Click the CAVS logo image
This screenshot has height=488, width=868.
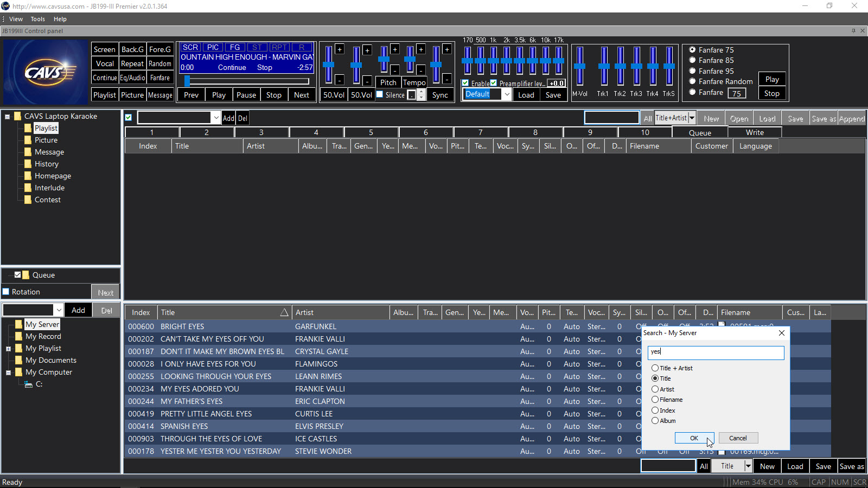coord(46,72)
